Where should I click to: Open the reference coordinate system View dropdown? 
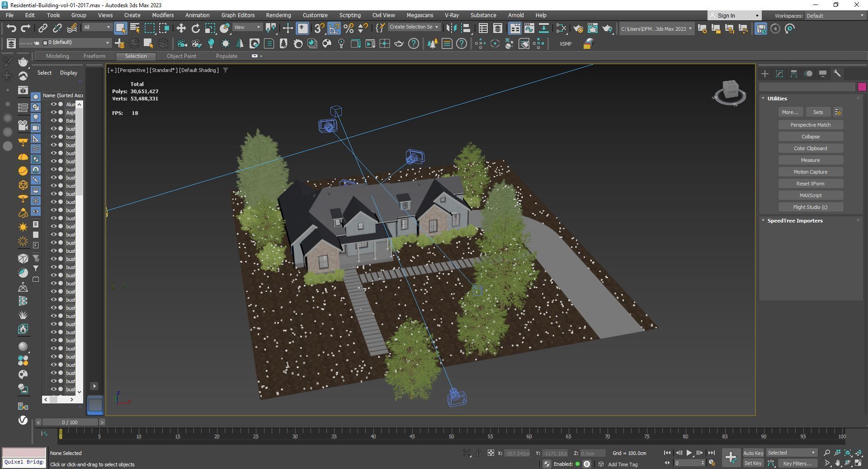tap(247, 27)
